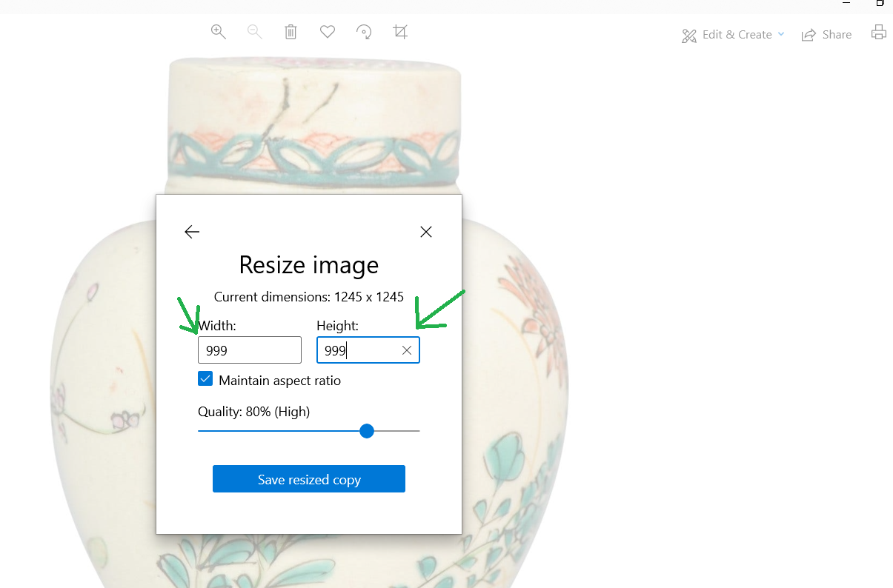Viewport: 893px width, 588px height.
Task: Click the Maintain aspect ratio label
Action: pyautogui.click(x=279, y=381)
